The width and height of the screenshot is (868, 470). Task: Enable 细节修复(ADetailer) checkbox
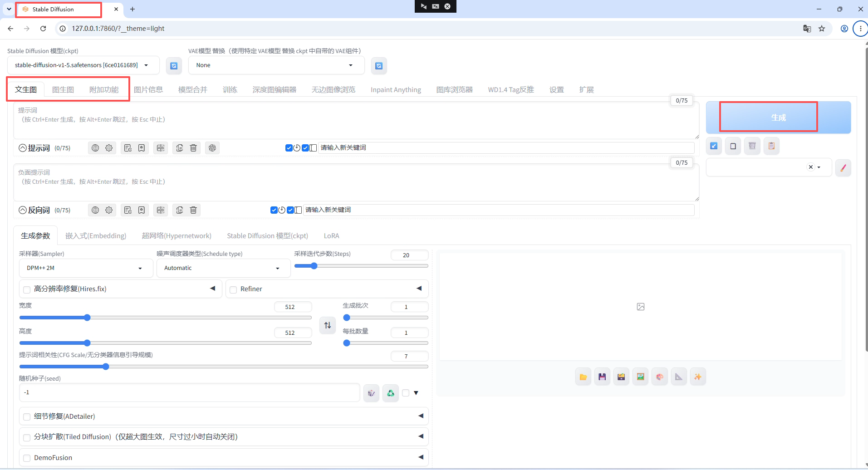pyautogui.click(x=27, y=417)
